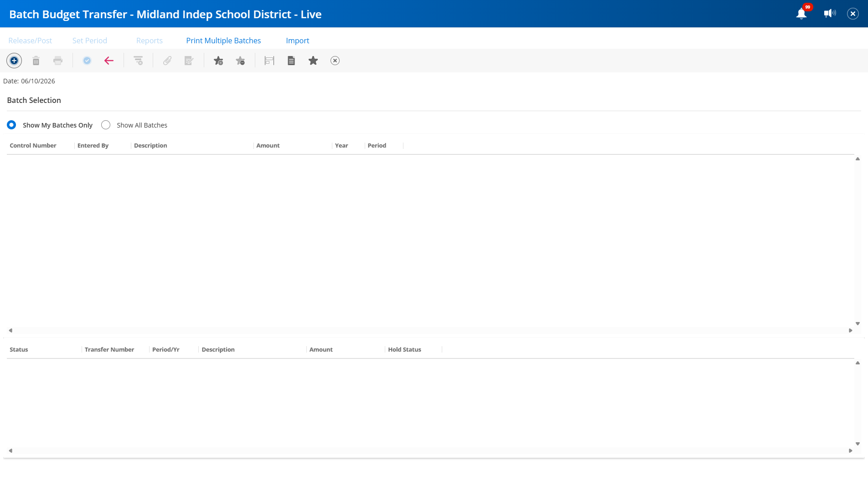Click the remove favorite star-minus icon
Image resolution: width=868 pixels, height=491 pixels.
click(240, 61)
